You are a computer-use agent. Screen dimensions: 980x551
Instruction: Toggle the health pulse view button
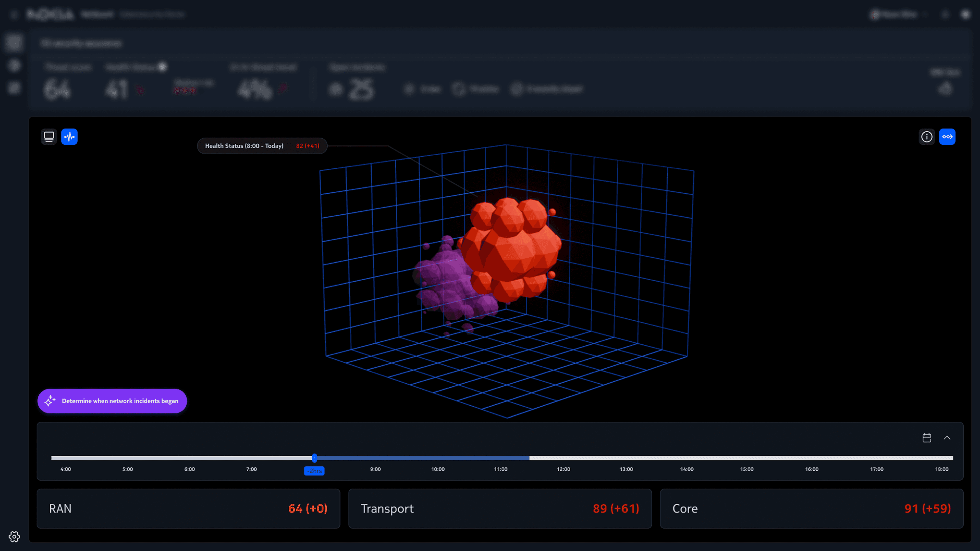69,136
